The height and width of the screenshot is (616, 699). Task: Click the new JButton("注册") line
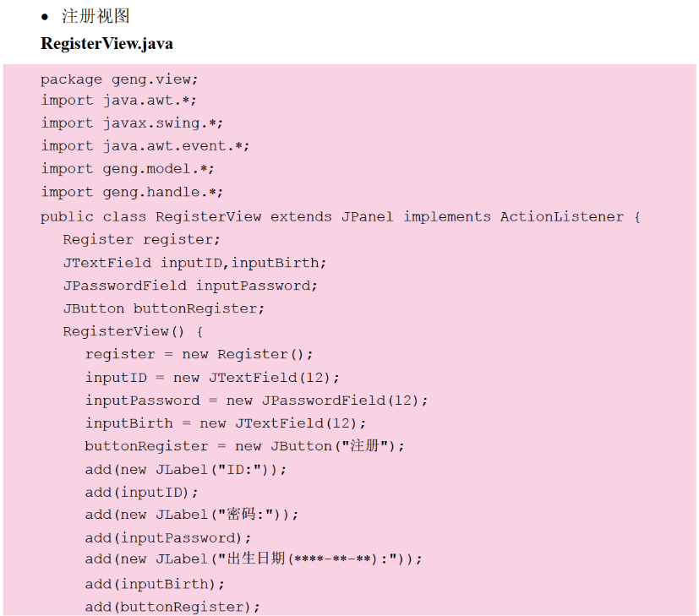point(244,446)
